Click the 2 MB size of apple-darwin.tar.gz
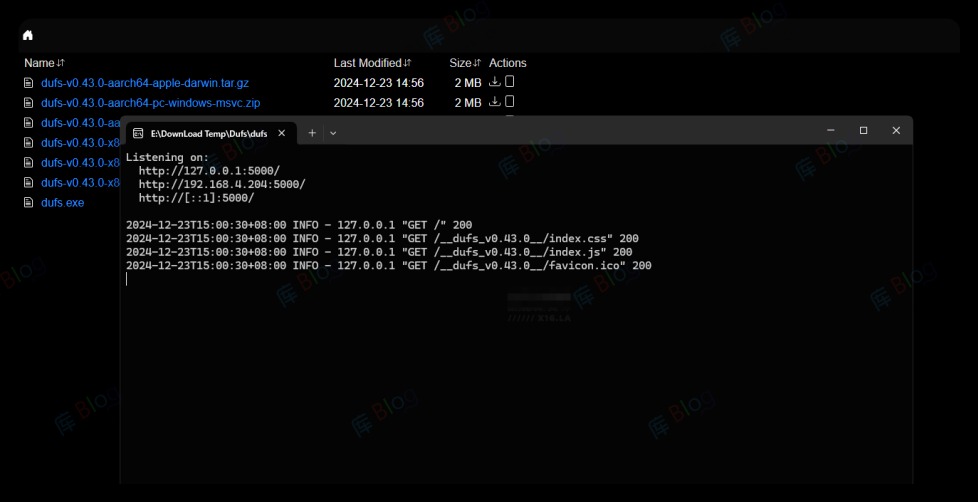Screen dimensions: 978x502 click(x=468, y=83)
